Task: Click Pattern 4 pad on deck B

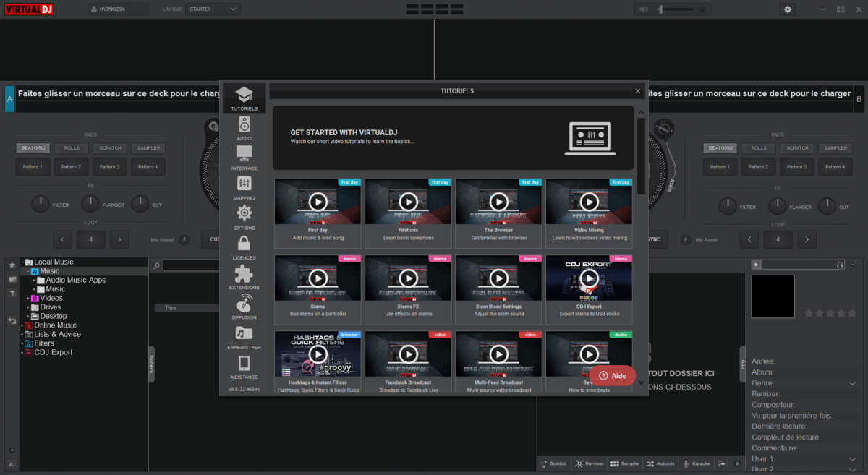Action: 835,167
